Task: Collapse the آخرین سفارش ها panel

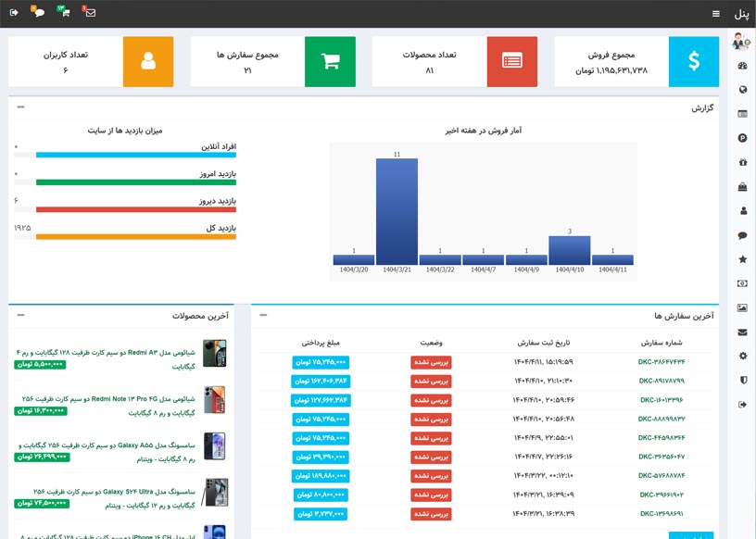Action: pyautogui.click(x=263, y=315)
